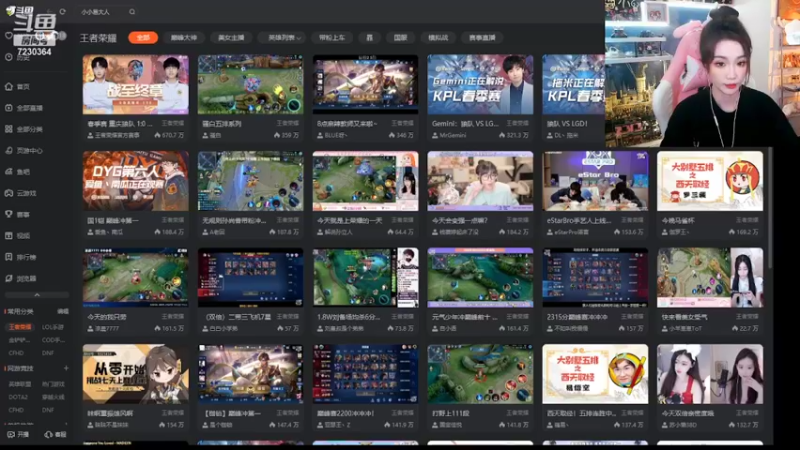
Task: Click title 打野上111段
Action: coord(451,413)
